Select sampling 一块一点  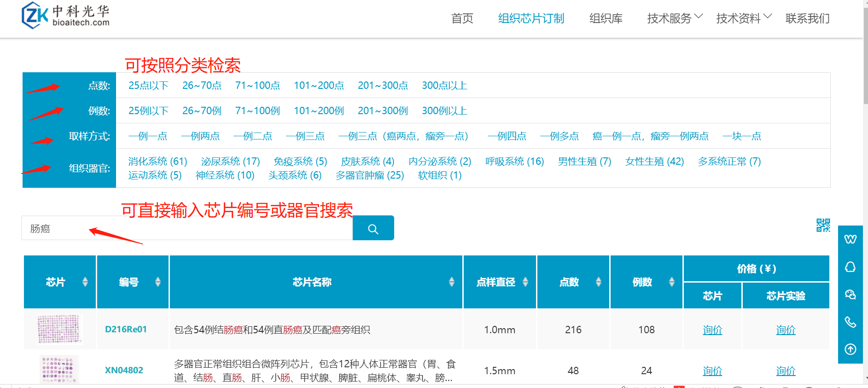(x=742, y=136)
